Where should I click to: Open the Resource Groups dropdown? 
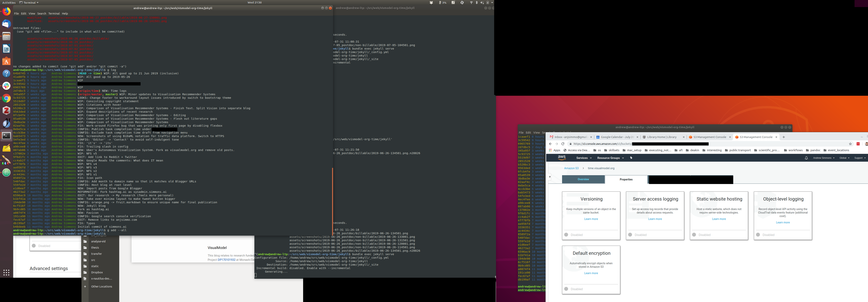(x=610, y=158)
